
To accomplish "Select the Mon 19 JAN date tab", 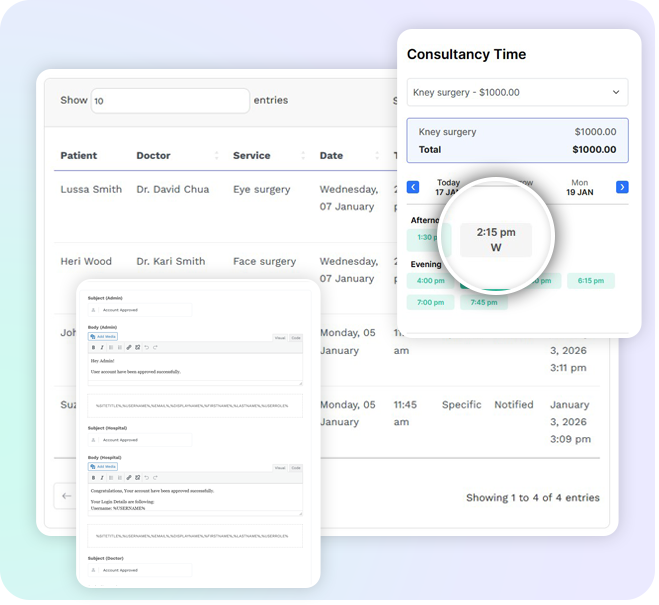I will 580,187.
